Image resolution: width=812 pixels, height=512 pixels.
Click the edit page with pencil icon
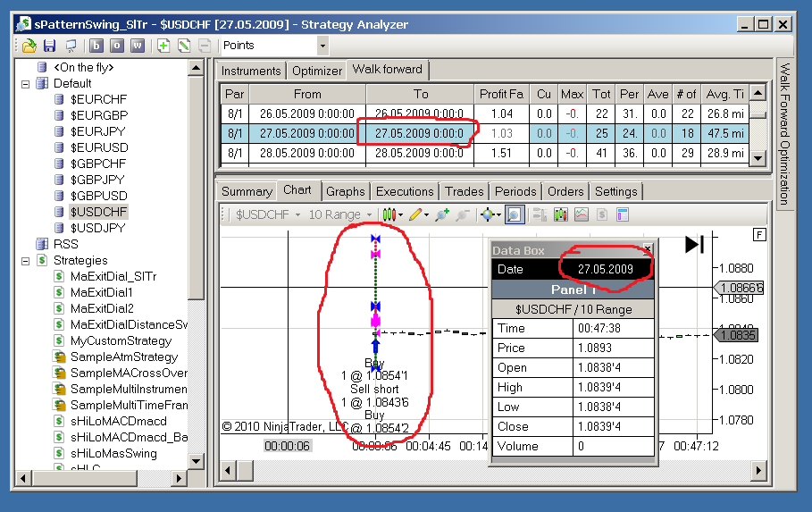click(184, 46)
